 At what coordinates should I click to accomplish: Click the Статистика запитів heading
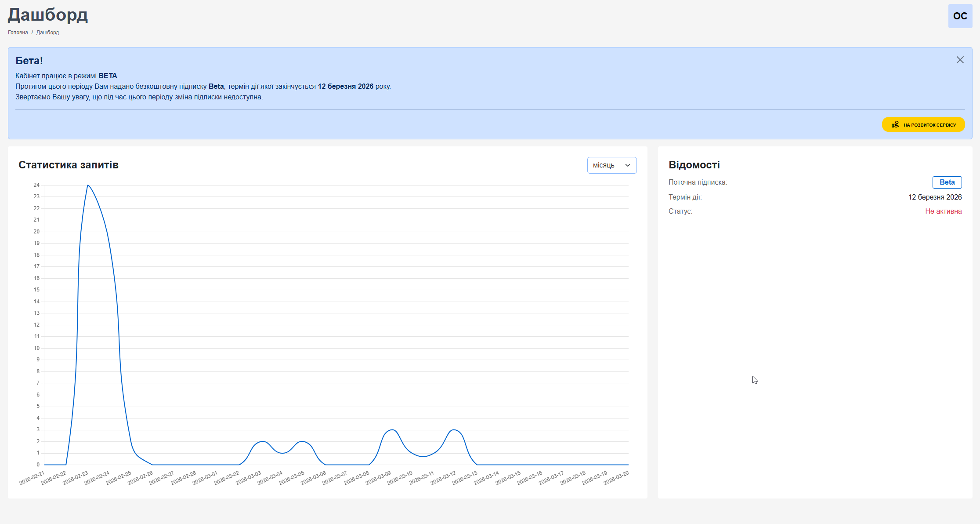click(69, 165)
